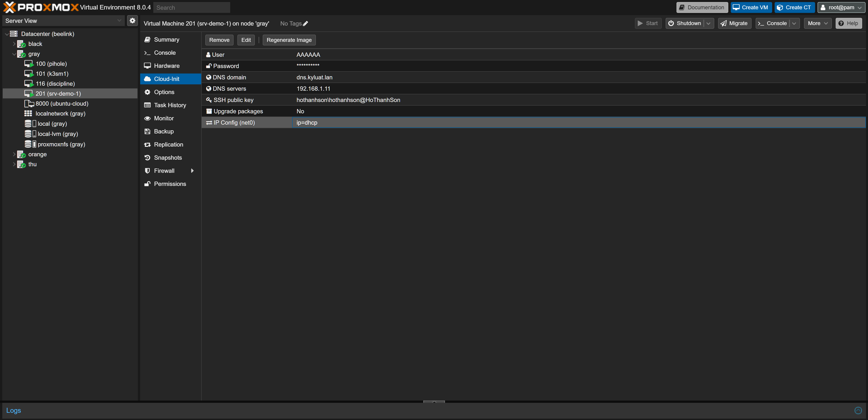The width and height of the screenshot is (868, 420).
Task: Click the thu node icon
Action: pyautogui.click(x=21, y=164)
